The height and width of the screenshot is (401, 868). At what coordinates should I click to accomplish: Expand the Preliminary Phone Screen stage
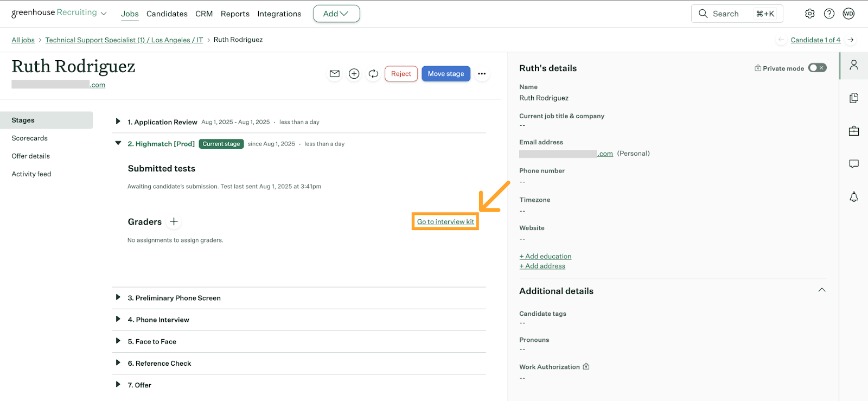(x=118, y=297)
